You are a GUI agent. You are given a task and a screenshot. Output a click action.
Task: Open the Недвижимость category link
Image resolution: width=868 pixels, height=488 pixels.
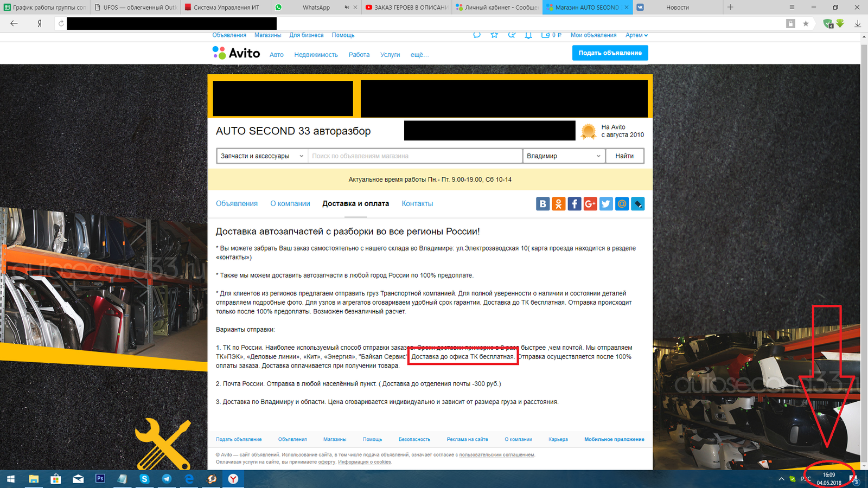(x=316, y=55)
